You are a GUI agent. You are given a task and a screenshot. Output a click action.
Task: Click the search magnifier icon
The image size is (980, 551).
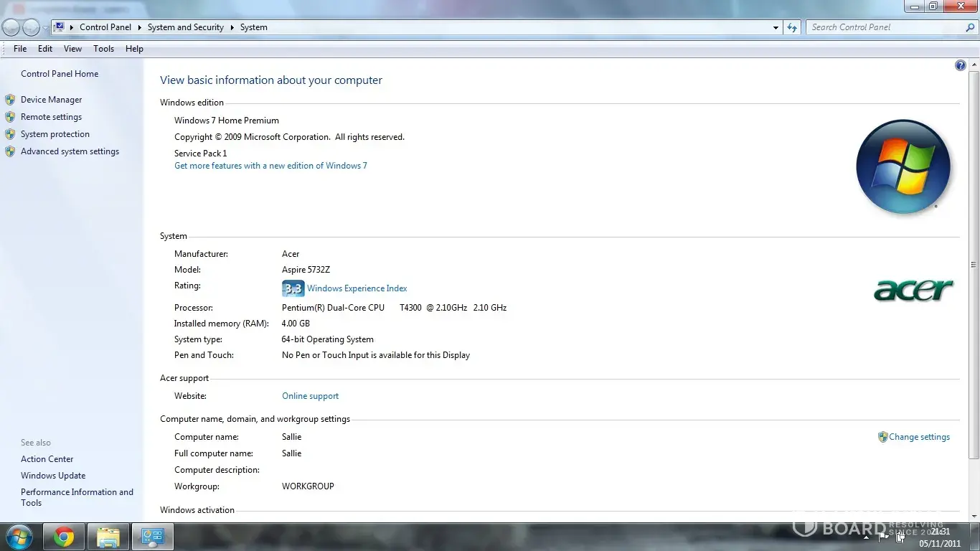coord(970,27)
